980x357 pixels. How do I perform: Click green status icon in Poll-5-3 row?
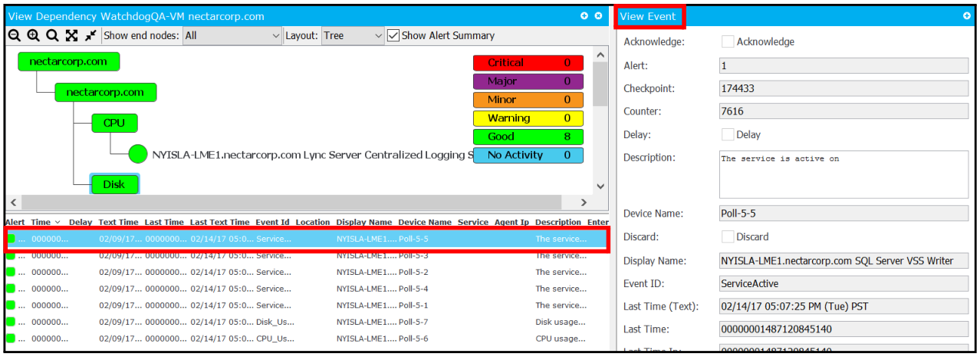point(11,256)
